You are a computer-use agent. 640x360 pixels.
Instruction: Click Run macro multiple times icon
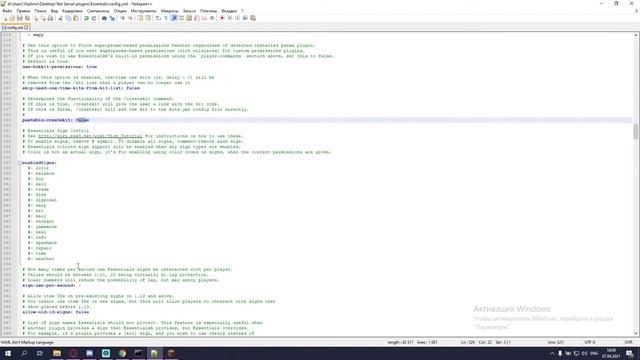[245, 18]
